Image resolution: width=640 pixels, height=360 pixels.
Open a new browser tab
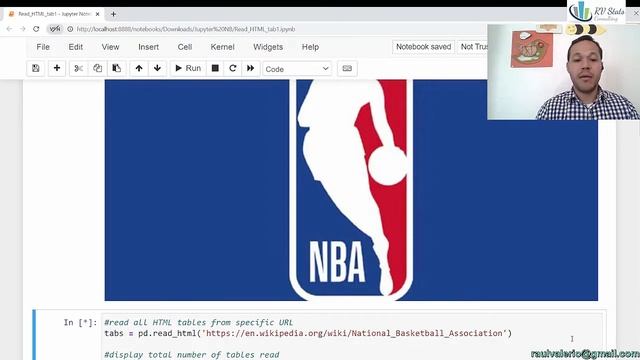[x=113, y=14]
